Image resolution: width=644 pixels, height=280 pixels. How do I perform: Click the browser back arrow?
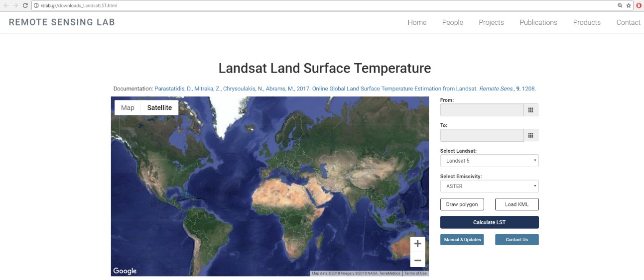(5, 5)
